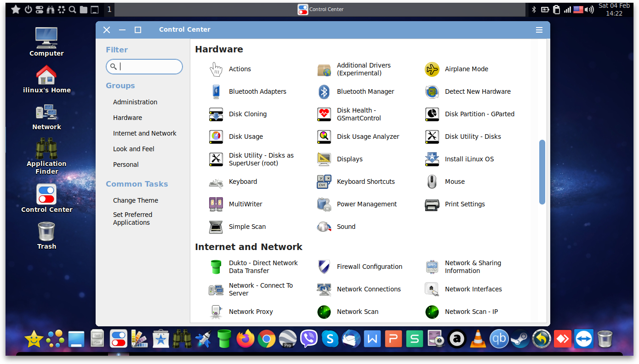Launch Google Chrome from the dock
Viewport: 639px width, 364px height.
(267, 340)
